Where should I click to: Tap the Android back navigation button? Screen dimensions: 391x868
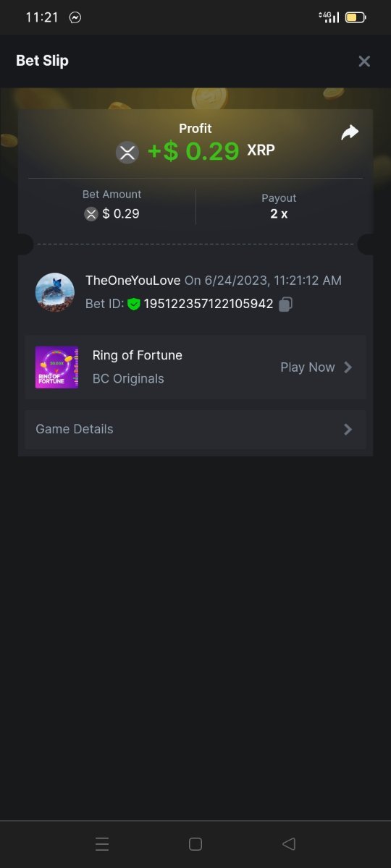[289, 844]
